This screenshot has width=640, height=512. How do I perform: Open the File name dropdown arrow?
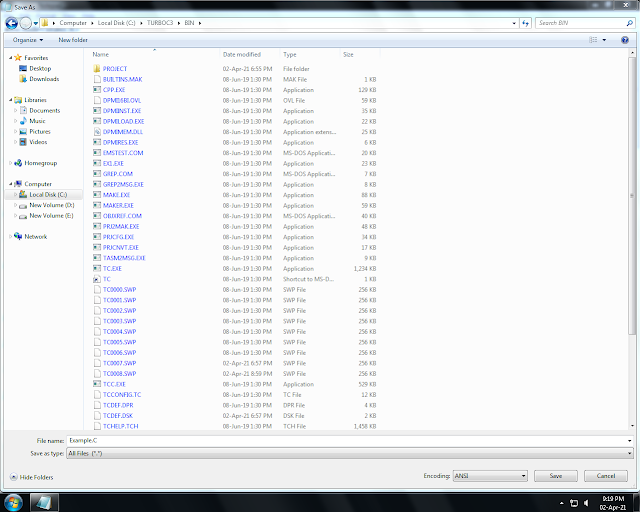tap(630, 441)
